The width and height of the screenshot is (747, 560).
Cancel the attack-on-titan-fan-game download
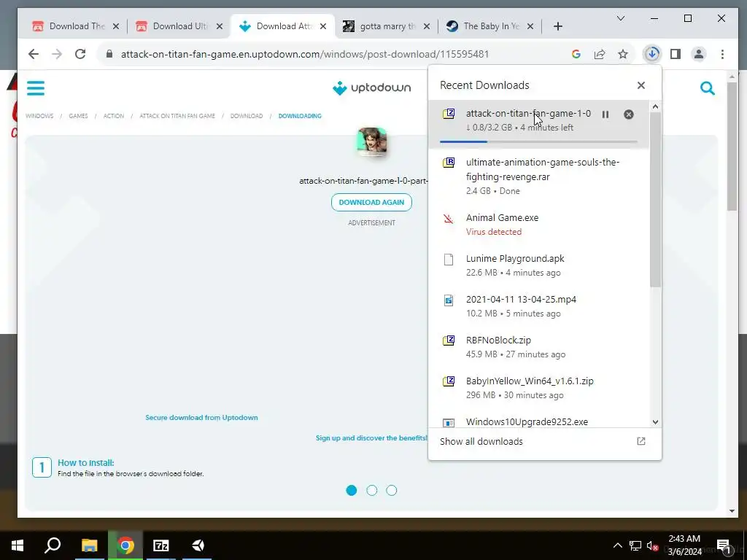point(628,114)
